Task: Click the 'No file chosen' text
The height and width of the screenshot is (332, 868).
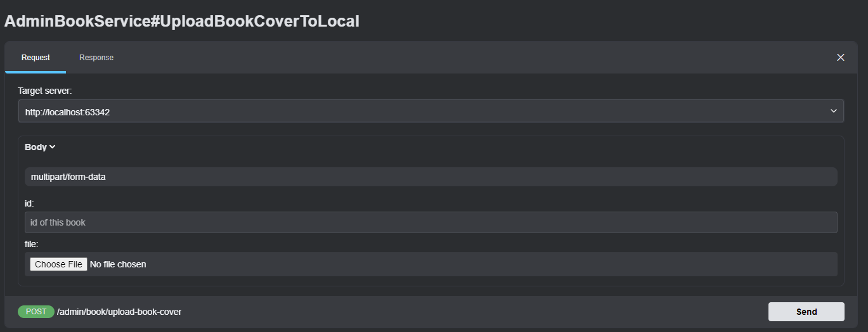Action: 118,264
